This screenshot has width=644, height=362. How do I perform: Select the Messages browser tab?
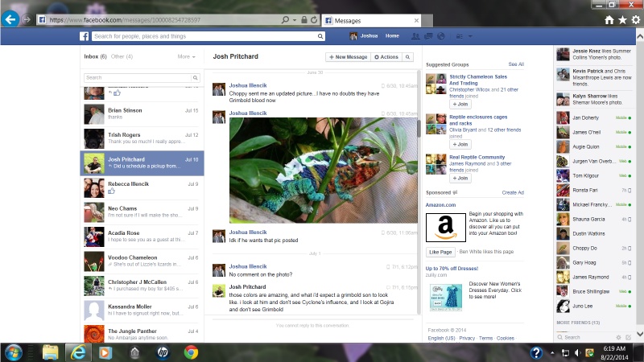(x=372, y=21)
